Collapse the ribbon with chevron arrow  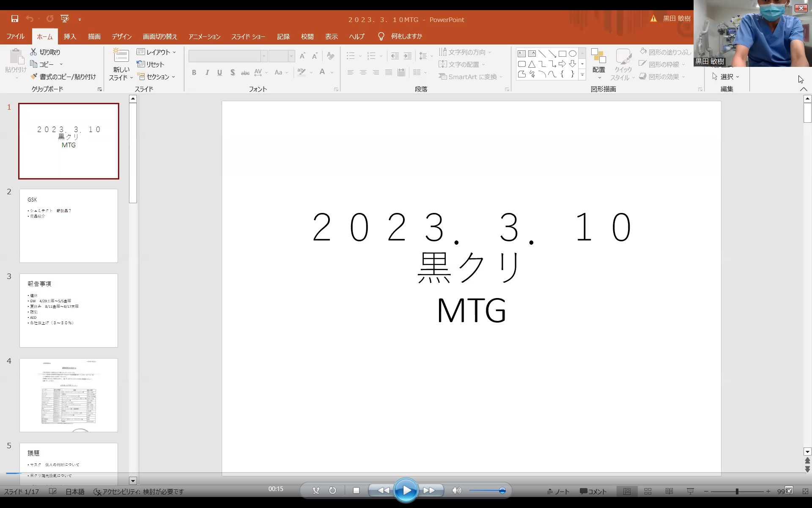click(804, 89)
